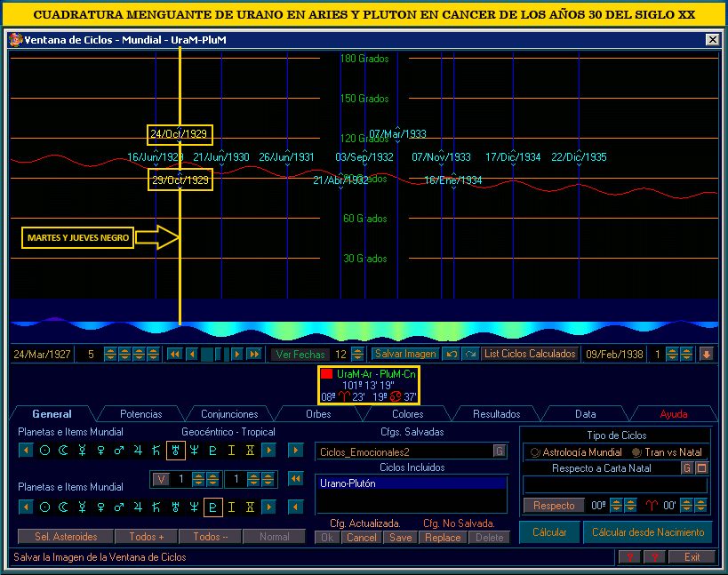Switch to the General tab
Screen dimensions: 728x575
[x=52, y=414]
